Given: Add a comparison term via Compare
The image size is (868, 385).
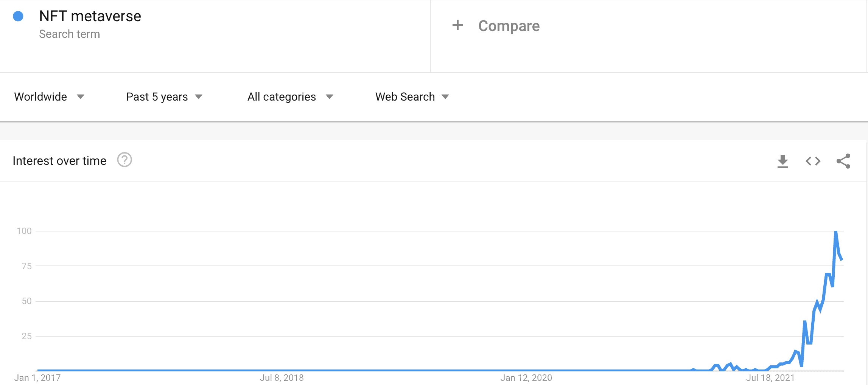Looking at the screenshot, I should [x=509, y=26].
